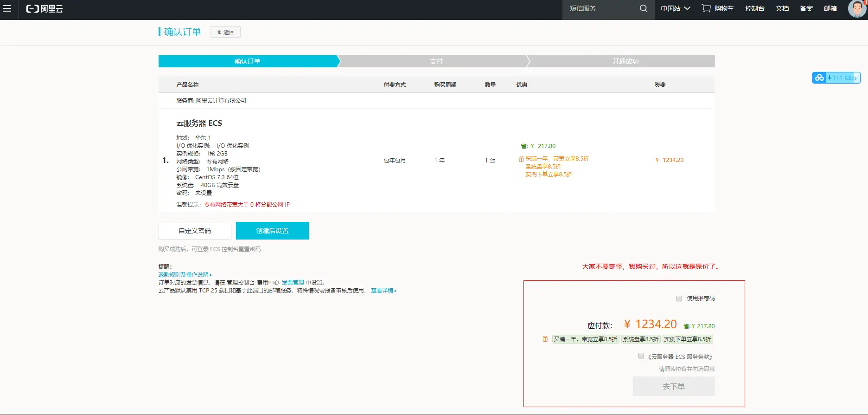Click the 1核 2GB instance spec value
The width and height of the screenshot is (868, 415).
pos(217,154)
